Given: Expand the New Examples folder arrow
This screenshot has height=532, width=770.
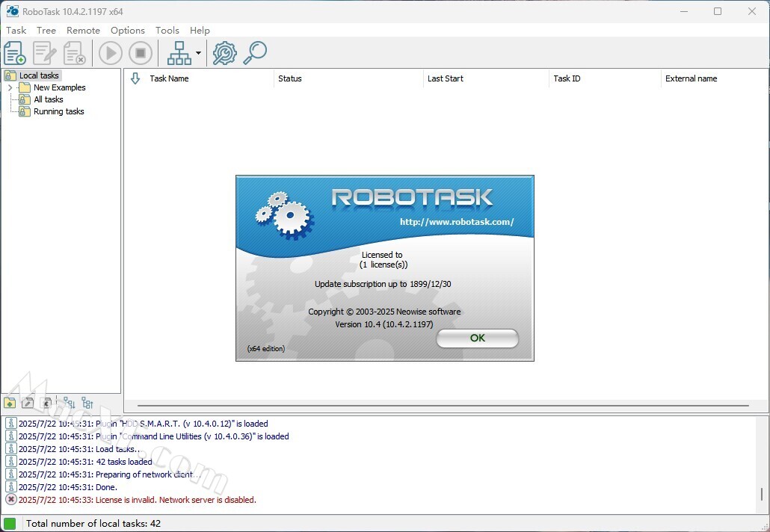Looking at the screenshot, I should pyautogui.click(x=10, y=87).
